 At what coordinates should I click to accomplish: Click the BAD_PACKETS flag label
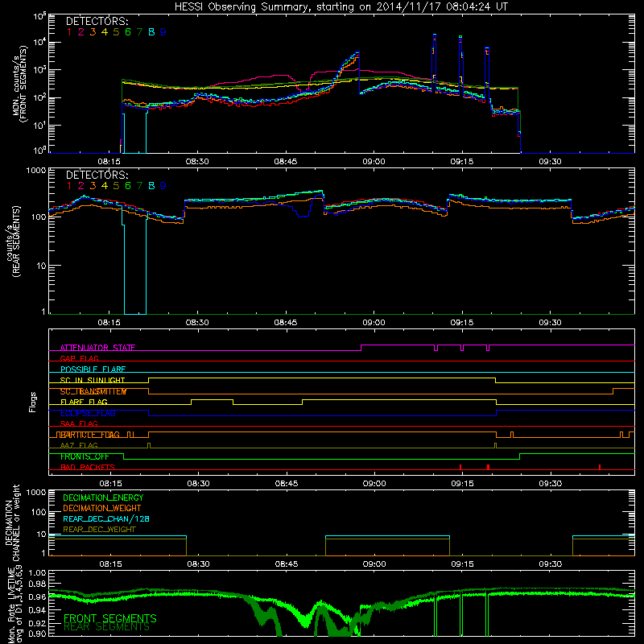(x=88, y=467)
